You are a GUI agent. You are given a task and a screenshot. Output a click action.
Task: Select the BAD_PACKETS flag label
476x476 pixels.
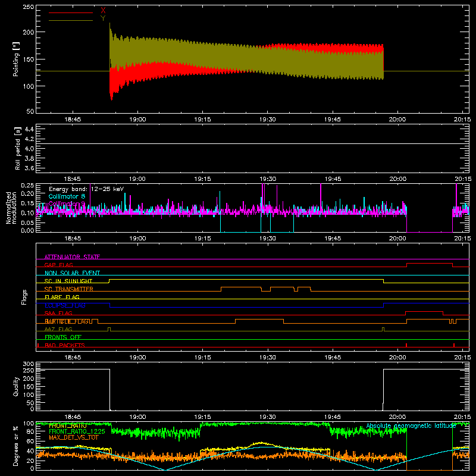coord(65,345)
